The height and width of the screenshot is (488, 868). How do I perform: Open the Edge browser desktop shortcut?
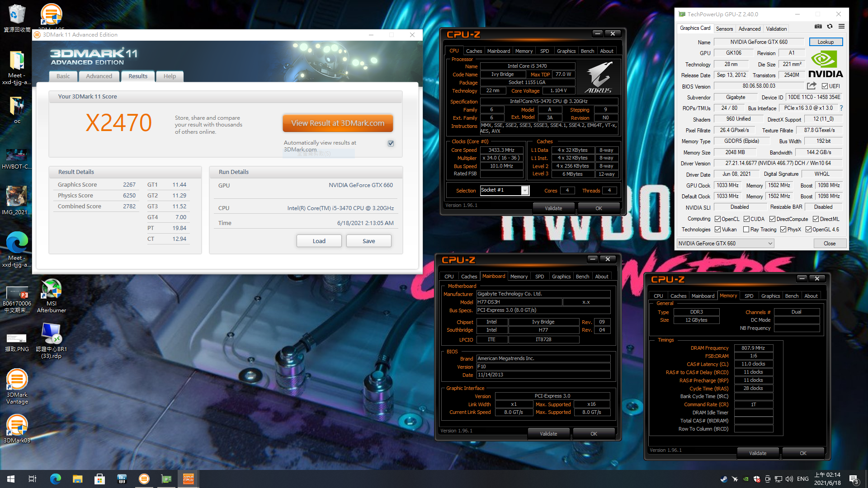click(x=17, y=250)
